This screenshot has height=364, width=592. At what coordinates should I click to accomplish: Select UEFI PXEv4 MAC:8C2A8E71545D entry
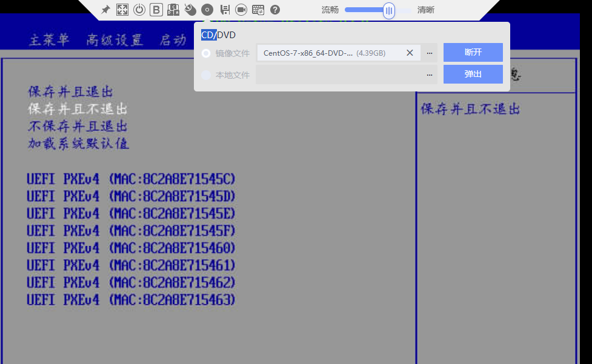pos(131,196)
